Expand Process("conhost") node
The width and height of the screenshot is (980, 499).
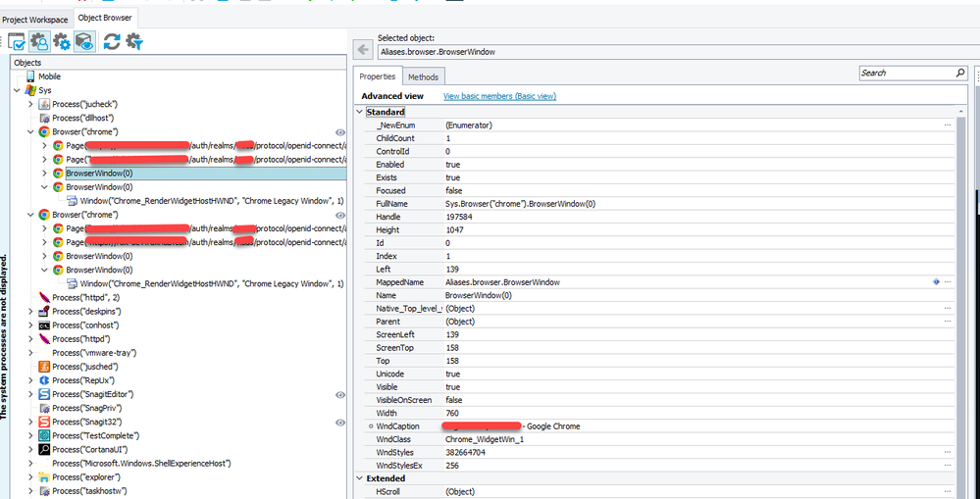coord(30,325)
